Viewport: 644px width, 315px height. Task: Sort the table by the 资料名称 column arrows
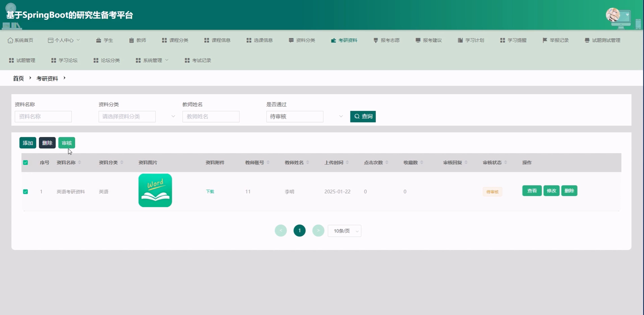click(79, 162)
